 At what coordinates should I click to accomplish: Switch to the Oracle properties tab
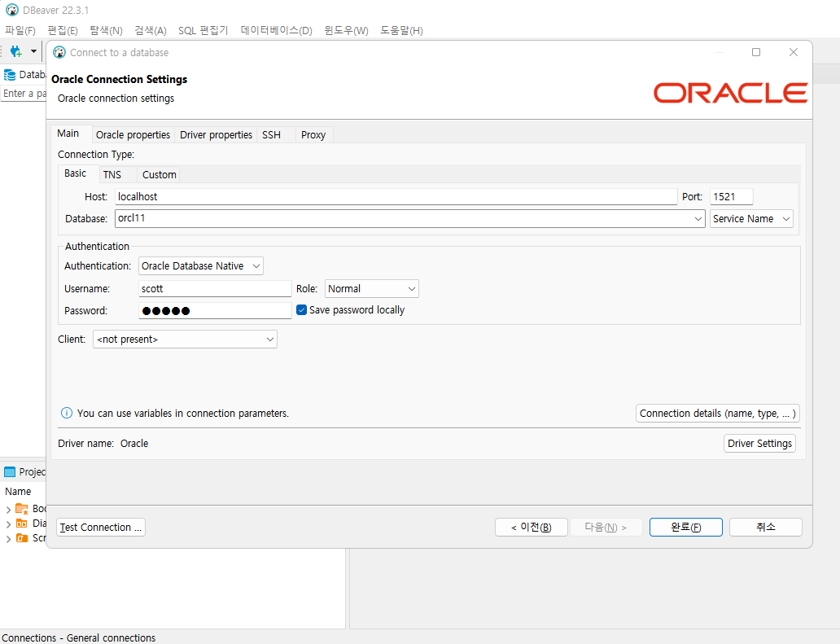pyautogui.click(x=133, y=135)
